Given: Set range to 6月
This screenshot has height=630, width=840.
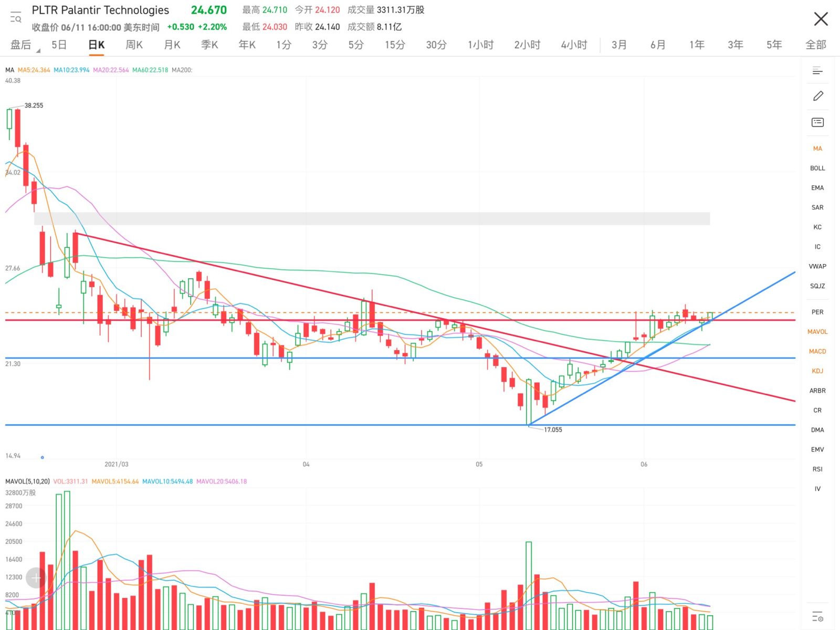Looking at the screenshot, I should [658, 45].
